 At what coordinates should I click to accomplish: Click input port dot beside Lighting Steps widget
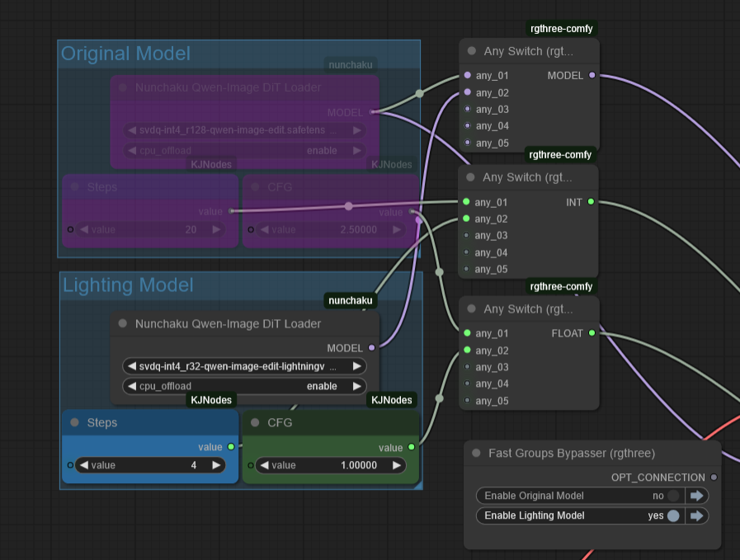(70, 465)
